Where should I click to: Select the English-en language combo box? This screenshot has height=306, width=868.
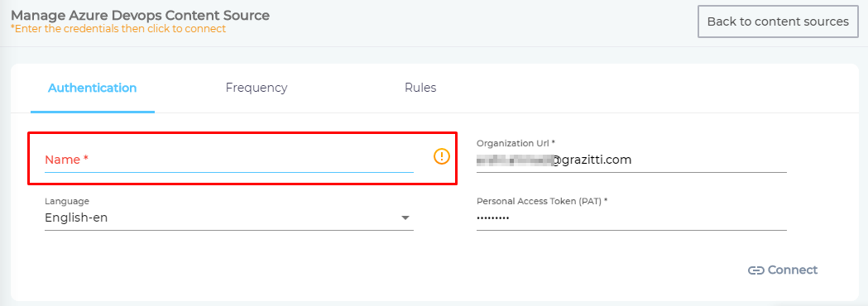click(x=229, y=218)
